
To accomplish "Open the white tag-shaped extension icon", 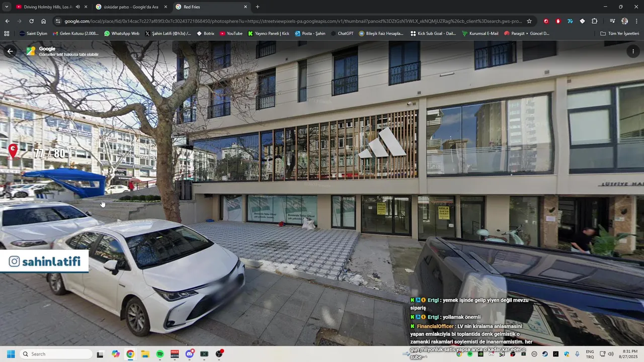I will (582, 21).
